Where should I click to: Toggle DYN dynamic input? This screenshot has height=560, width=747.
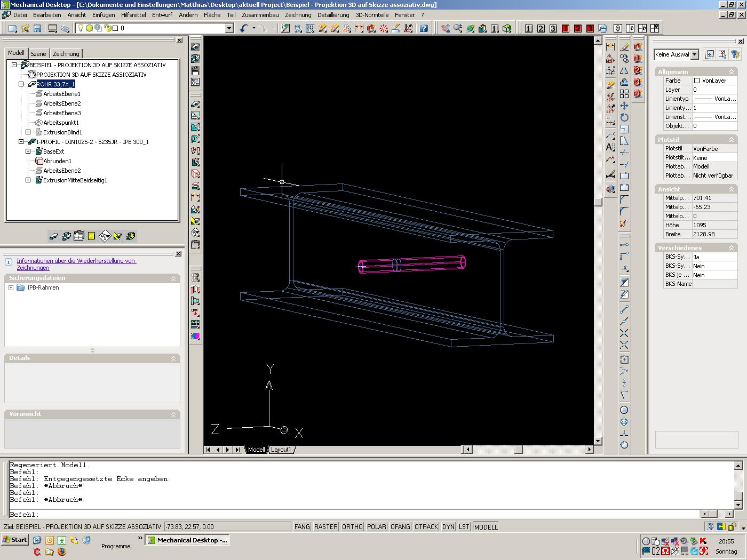(x=449, y=526)
